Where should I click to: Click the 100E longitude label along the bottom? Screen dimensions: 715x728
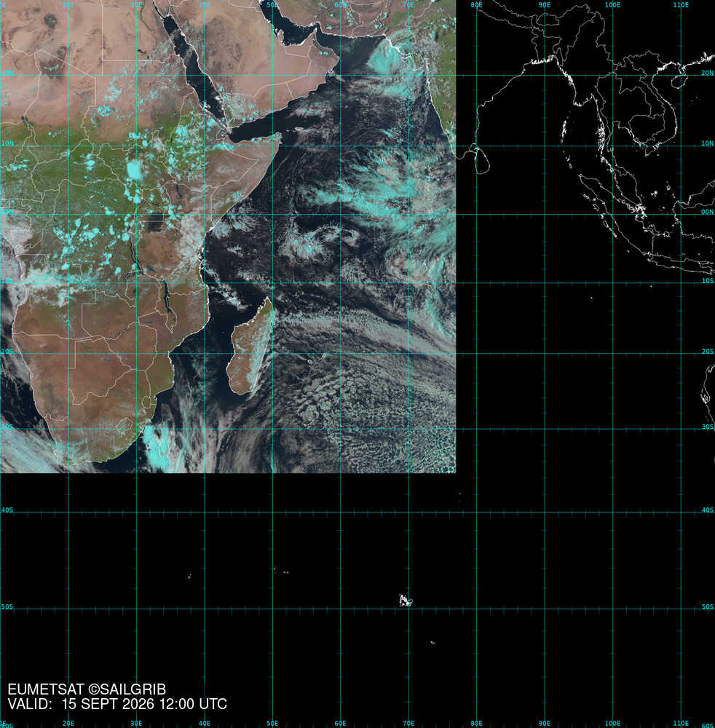pyautogui.click(x=612, y=724)
